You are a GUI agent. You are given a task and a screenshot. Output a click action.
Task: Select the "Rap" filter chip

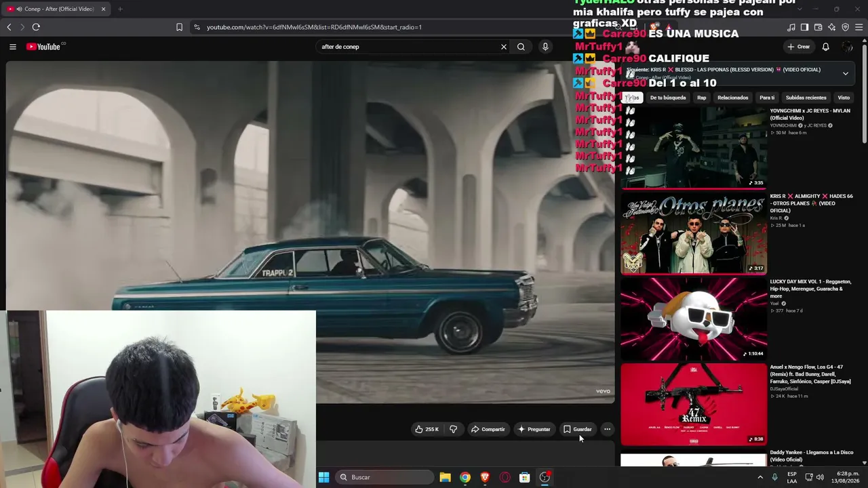tap(702, 98)
